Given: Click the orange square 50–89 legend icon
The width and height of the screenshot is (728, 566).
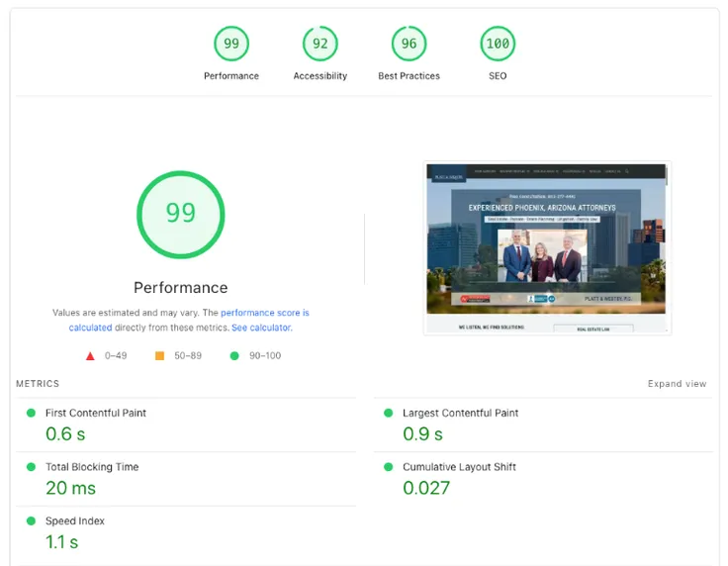Looking at the screenshot, I should (x=159, y=355).
